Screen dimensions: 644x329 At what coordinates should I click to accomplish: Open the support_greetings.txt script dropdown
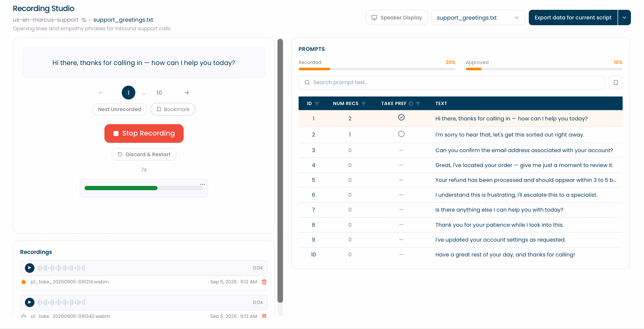pyautogui.click(x=478, y=18)
